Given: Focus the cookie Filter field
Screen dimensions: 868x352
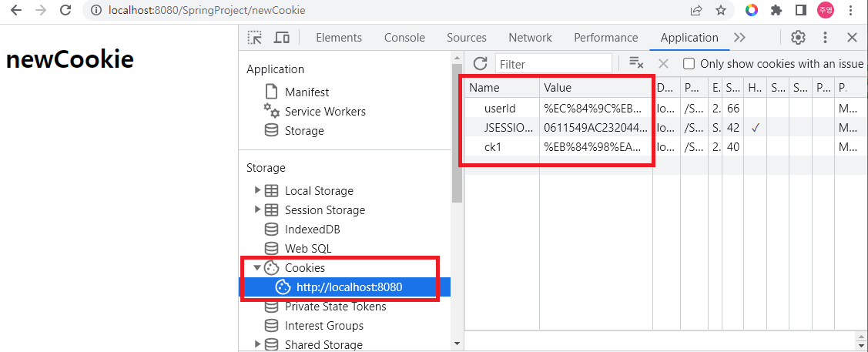Looking at the screenshot, I should click(x=554, y=64).
